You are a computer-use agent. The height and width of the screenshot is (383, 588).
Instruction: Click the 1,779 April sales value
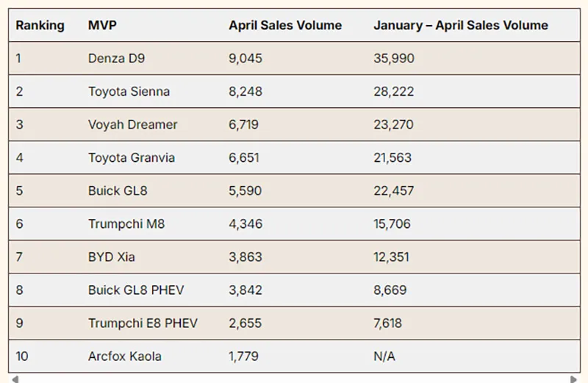pos(244,357)
